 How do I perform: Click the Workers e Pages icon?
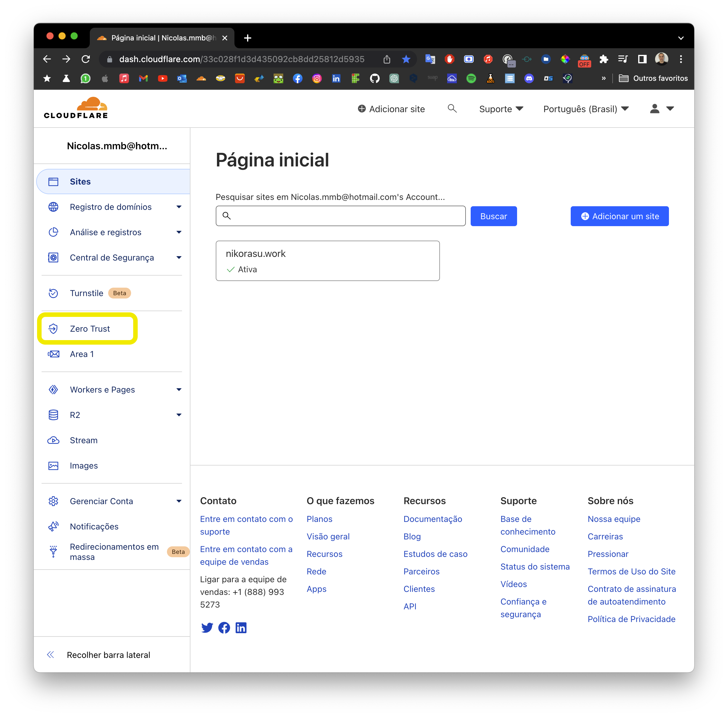(x=53, y=389)
